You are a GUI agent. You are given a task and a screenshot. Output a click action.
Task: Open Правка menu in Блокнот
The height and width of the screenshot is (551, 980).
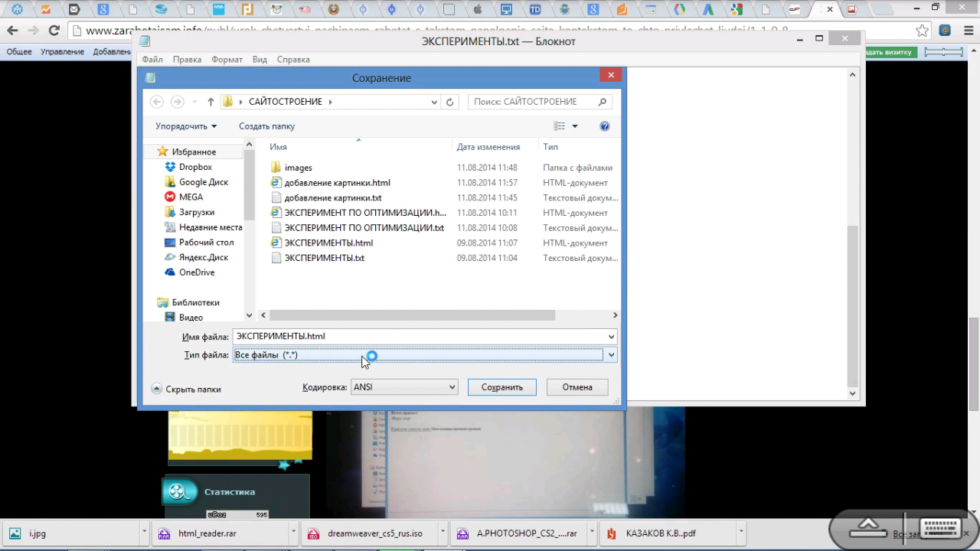coord(188,60)
